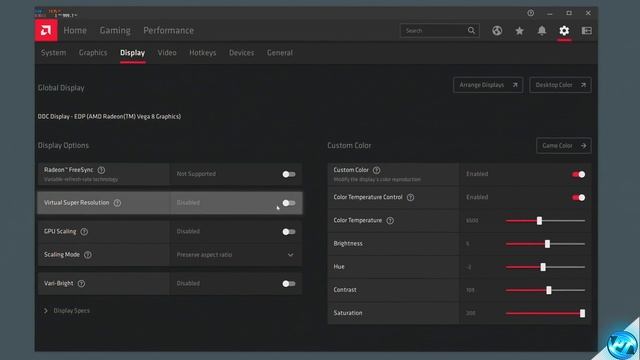Go to Performance menu
The width and height of the screenshot is (640, 360).
169,30
